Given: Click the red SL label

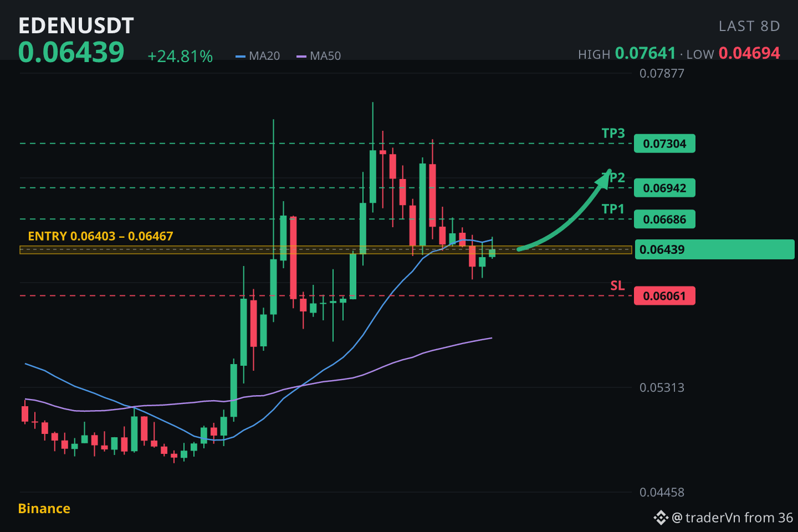Looking at the screenshot, I should tap(617, 286).
